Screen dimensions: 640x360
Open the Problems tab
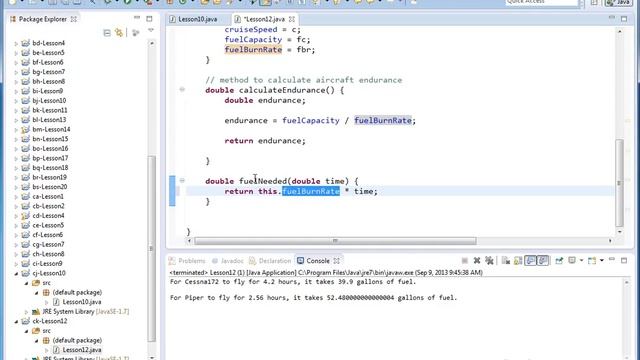pyautogui.click(x=187, y=261)
